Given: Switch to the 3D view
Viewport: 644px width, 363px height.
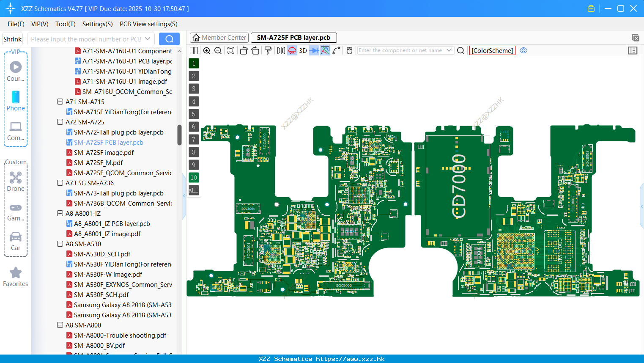Looking at the screenshot, I should coord(303,50).
